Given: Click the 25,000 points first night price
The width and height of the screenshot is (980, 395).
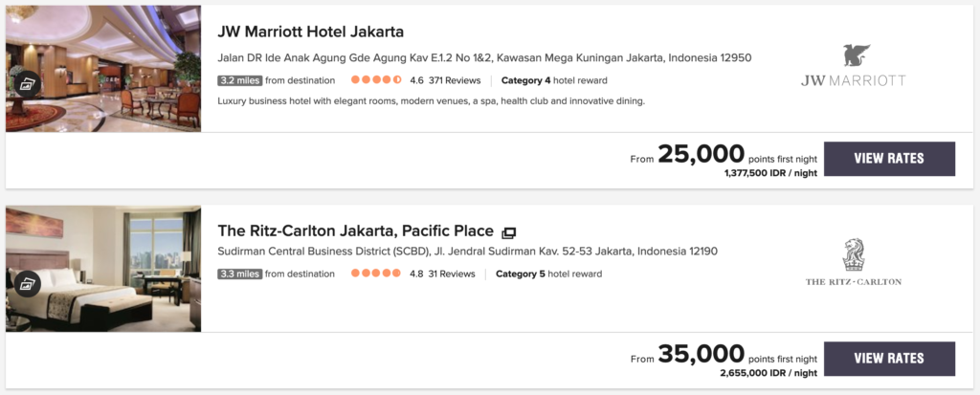Looking at the screenshot, I should click(x=738, y=154).
